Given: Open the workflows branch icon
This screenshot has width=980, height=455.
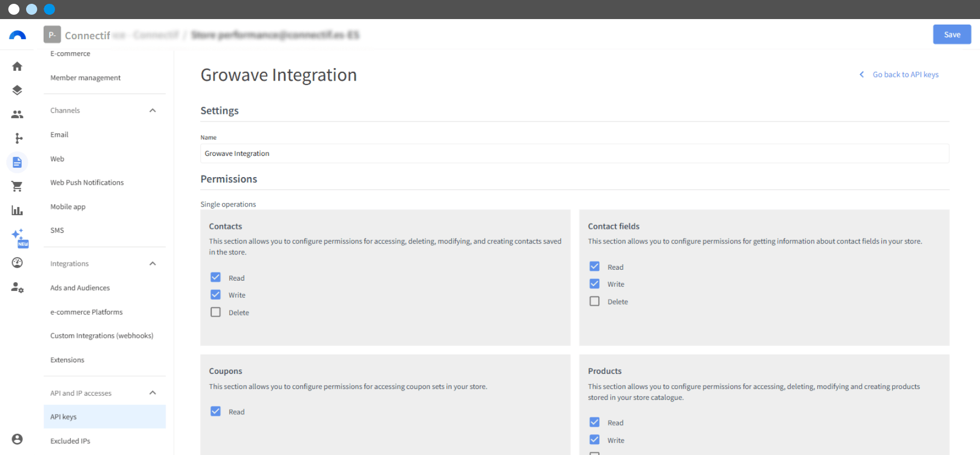Looking at the screenshot, I should click(x=19, y=138).
